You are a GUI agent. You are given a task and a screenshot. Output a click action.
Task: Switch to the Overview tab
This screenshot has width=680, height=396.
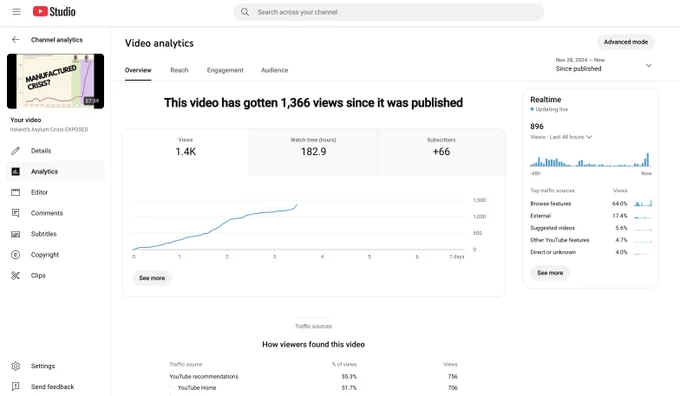click(138, 70)
